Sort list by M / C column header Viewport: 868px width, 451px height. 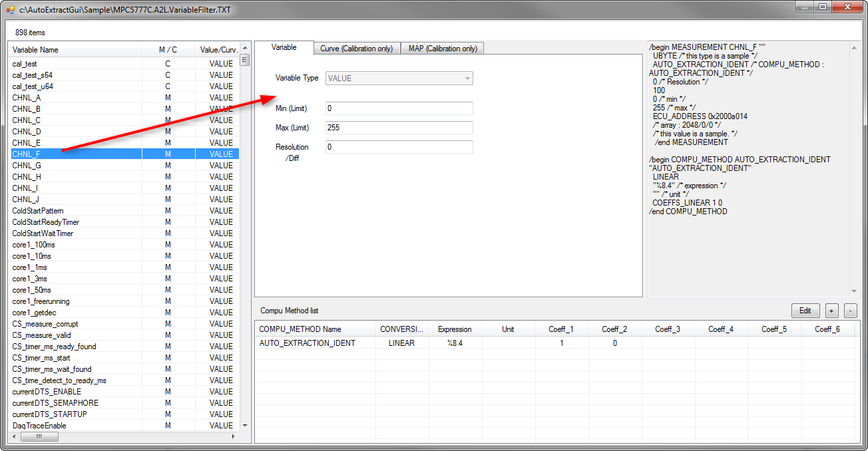(x=168, y=50)
